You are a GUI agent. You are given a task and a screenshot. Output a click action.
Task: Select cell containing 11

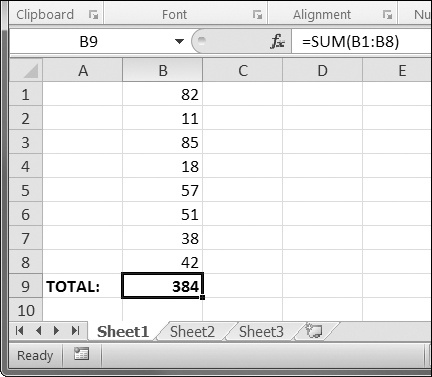coord(163,118)
